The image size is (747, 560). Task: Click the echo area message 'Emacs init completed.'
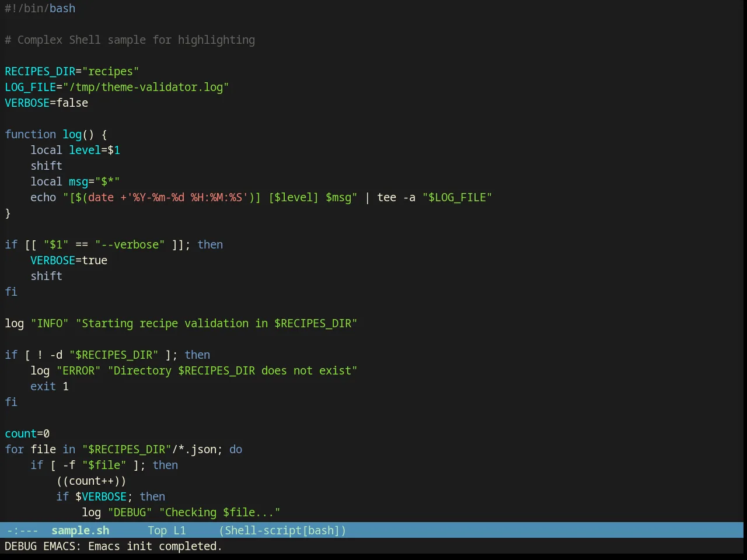pyautogui.click(x=155, y=546)
